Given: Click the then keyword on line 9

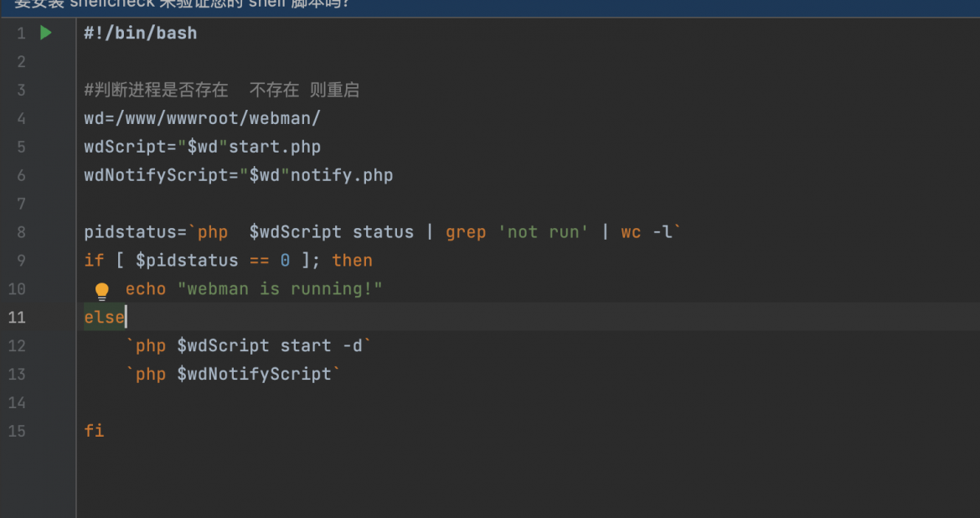Looking at the screenshot, I should (352, 260).
